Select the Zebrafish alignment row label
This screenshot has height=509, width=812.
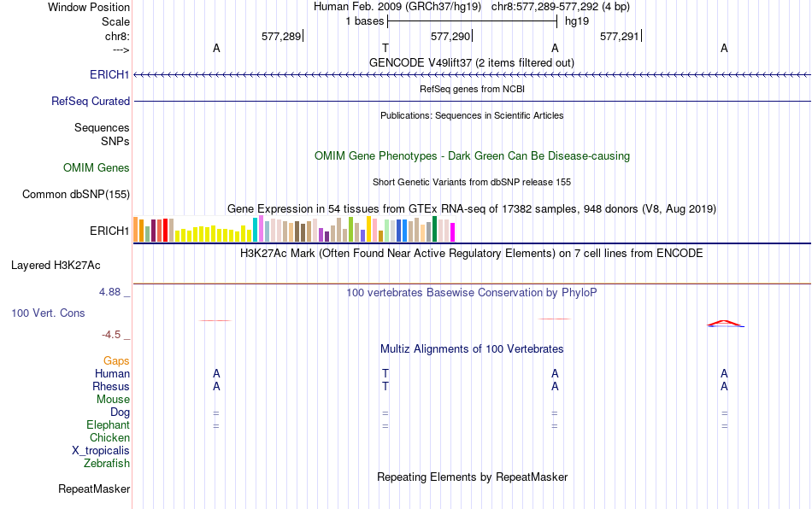pos(107,463)
